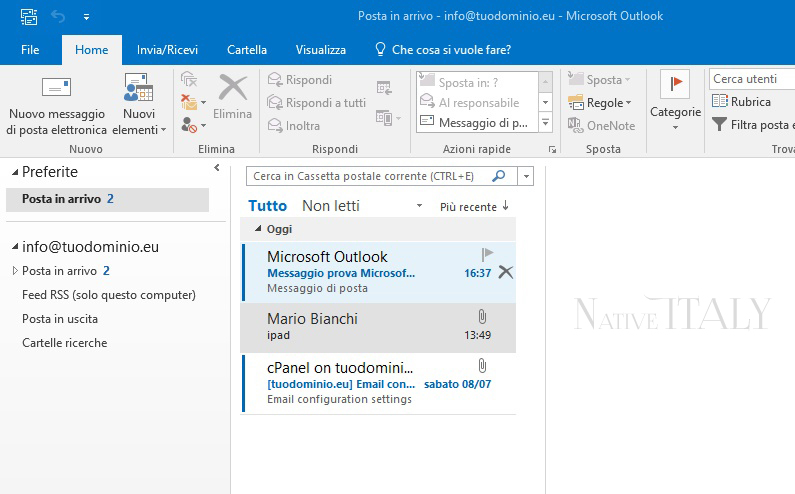This screenshot has width=795, height=494.
Task: Click Rispondi a tutti
Action: tap(316, 102)
